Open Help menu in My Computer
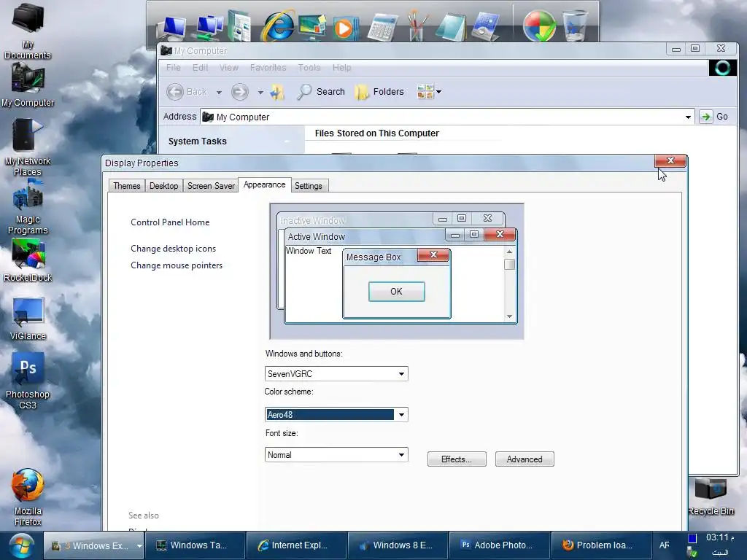 coord(341,68)
